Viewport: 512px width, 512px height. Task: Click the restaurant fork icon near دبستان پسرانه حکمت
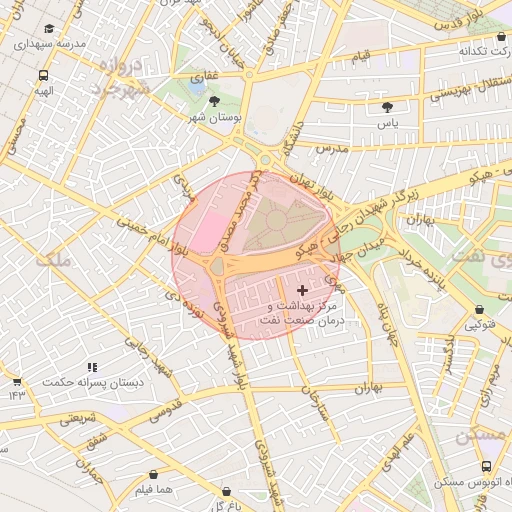click(92, 367)
